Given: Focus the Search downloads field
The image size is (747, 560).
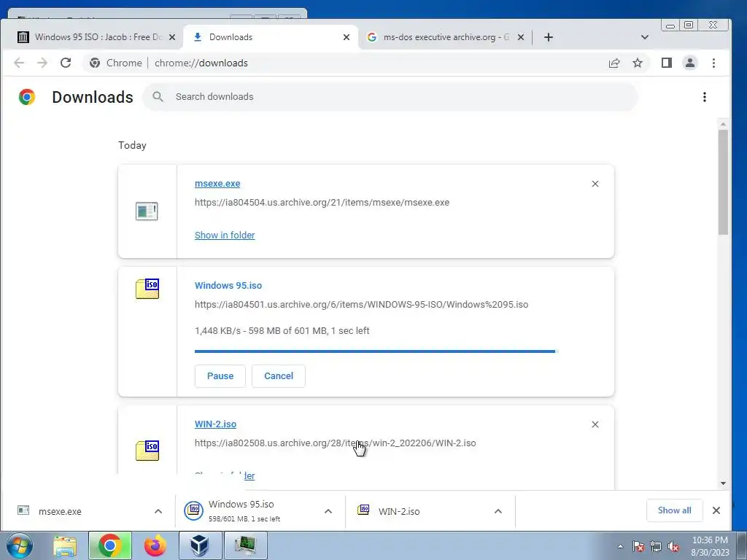Looking at the screenshot, I should coord(390,97).
